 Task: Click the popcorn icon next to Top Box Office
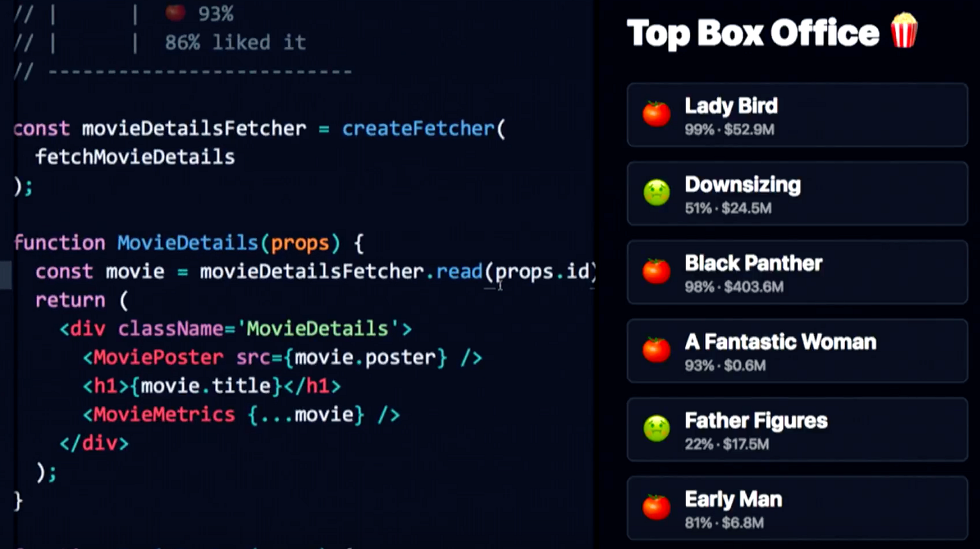pyautogui.click(x=904, y=31)
